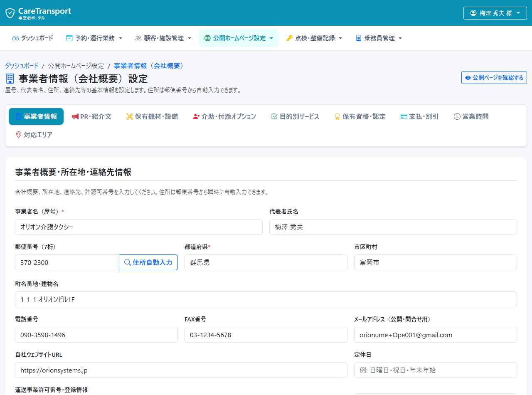Click the メールアドレス input field
This screenshot has height=395, width=532.
tap(436, 335)
